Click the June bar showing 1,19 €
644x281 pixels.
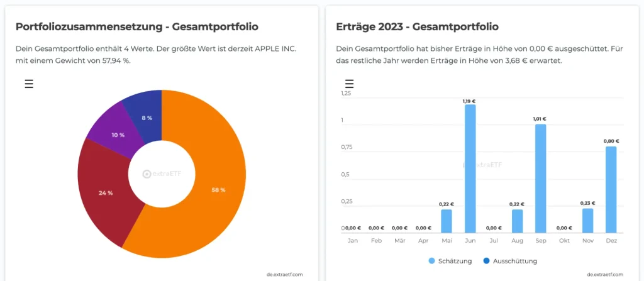[470, 168]
